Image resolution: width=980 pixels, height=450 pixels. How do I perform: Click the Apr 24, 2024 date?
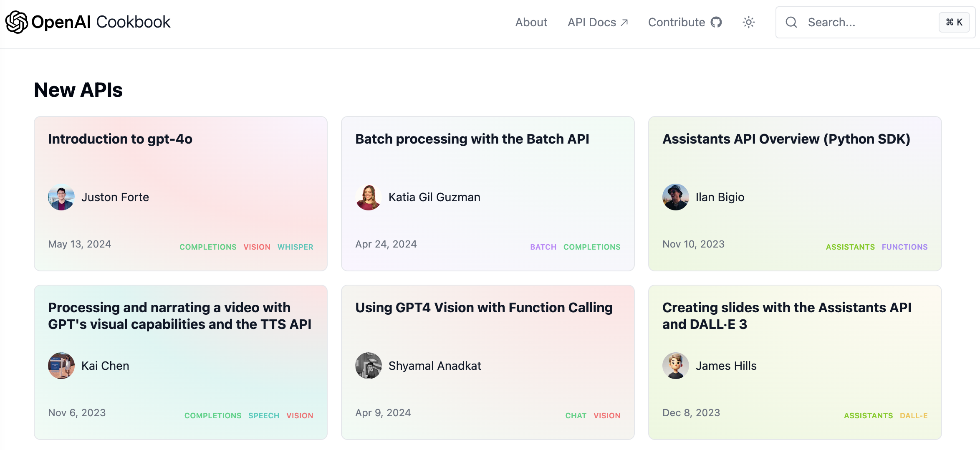tap(386, 244)
